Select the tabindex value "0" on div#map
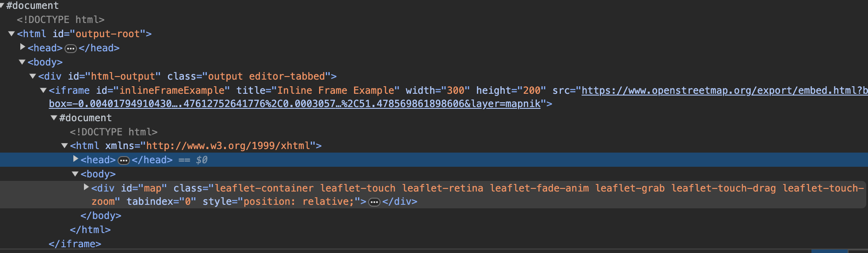The width and height of the screenshot is (868, 253). [x=188, y=202]
